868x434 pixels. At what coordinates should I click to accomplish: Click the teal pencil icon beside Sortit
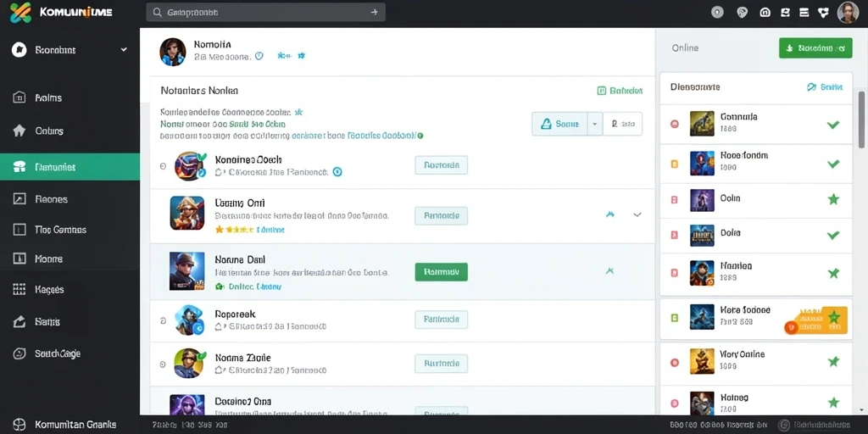(x=811, y=87)
